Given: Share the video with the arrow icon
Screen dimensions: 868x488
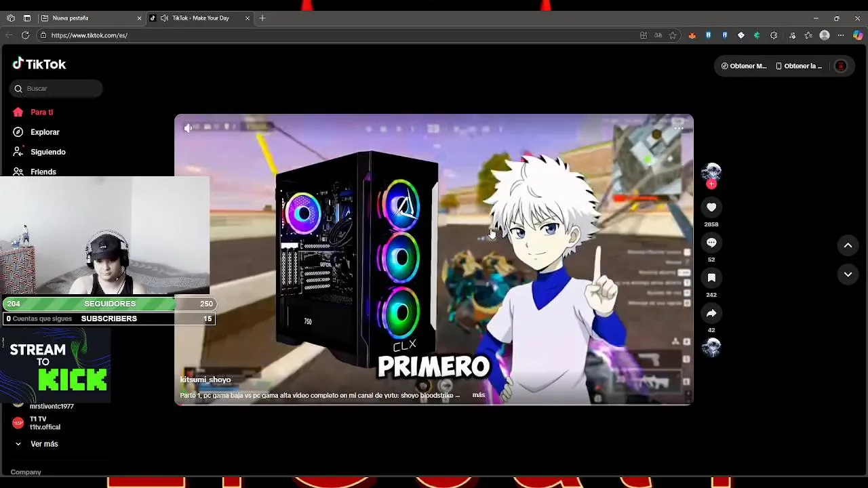Looking at the screenshot, I should [711, 313].
